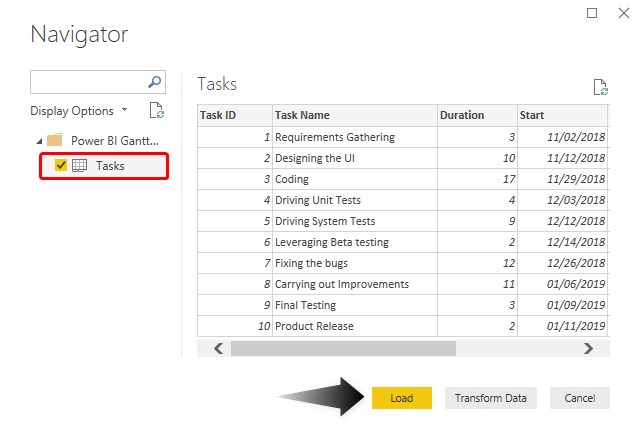
Task: Click the Tasks table grid icon
Action: tap(79, 165)
